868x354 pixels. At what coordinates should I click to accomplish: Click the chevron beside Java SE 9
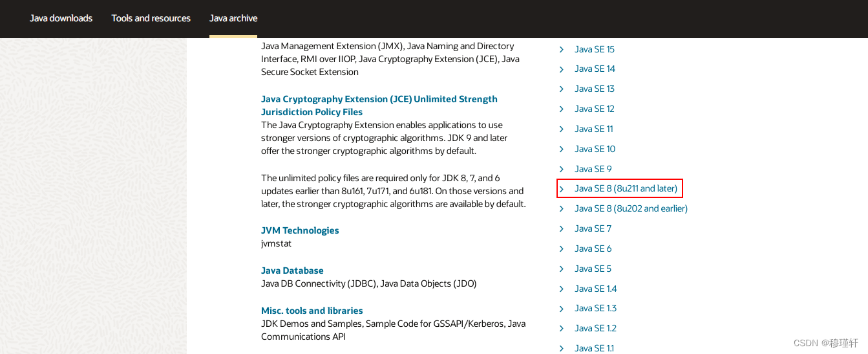(x=561, y=169)
